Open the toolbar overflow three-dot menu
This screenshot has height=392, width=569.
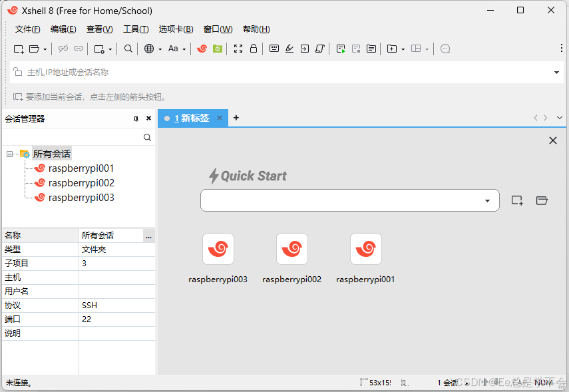(x=562, y=48)
